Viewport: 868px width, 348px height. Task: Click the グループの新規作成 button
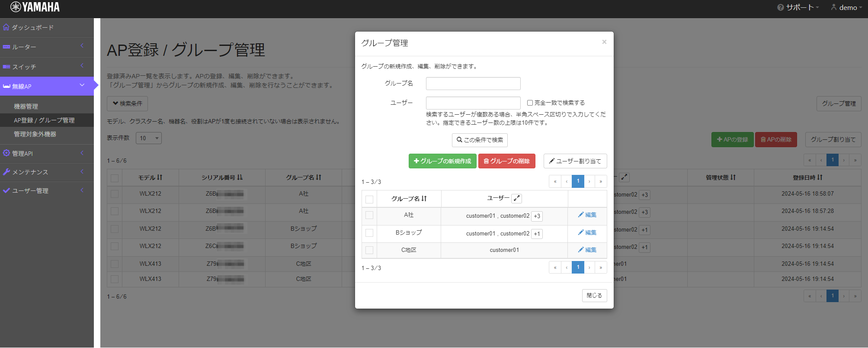point(442,161)
